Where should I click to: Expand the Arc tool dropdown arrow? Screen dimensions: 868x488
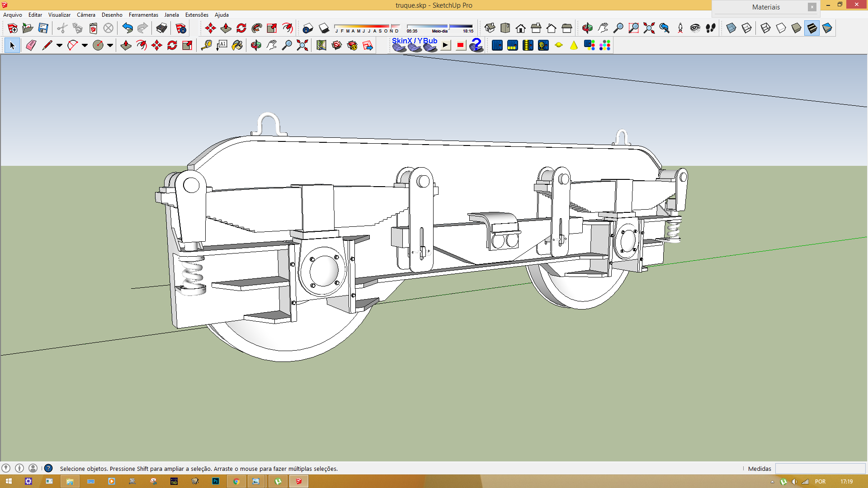85,45
